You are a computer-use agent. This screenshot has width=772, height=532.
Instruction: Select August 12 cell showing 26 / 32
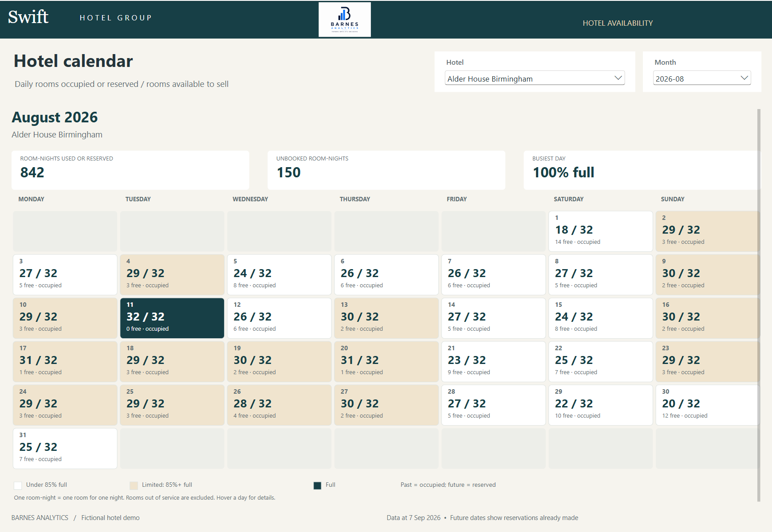pos(280,318)
